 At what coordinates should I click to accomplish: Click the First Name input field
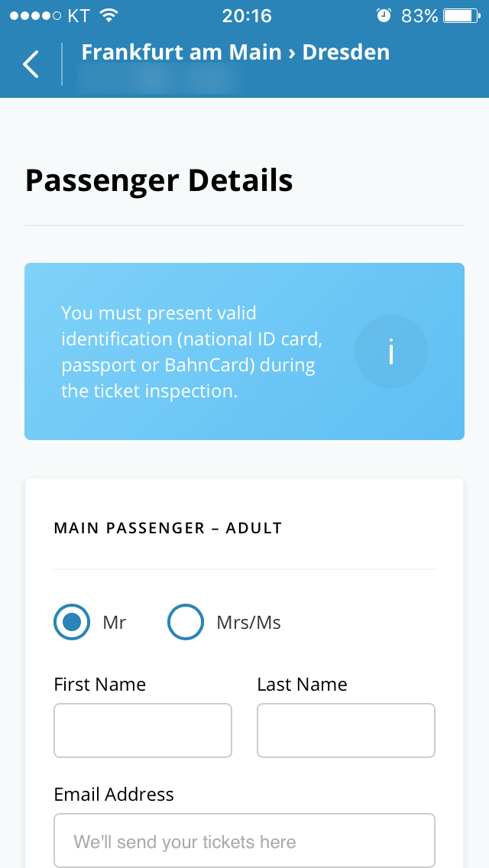143,730
